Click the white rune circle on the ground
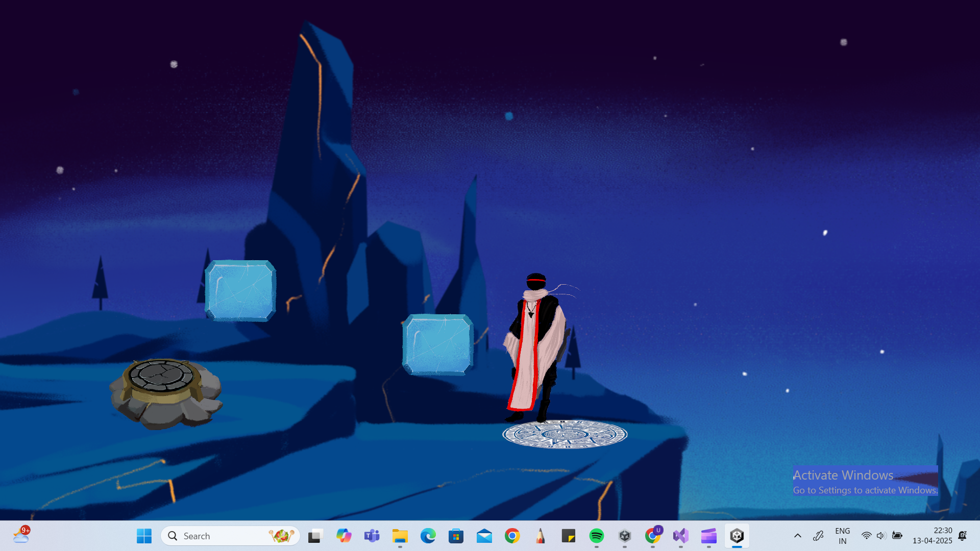The image size is (980, 551). 565,434
